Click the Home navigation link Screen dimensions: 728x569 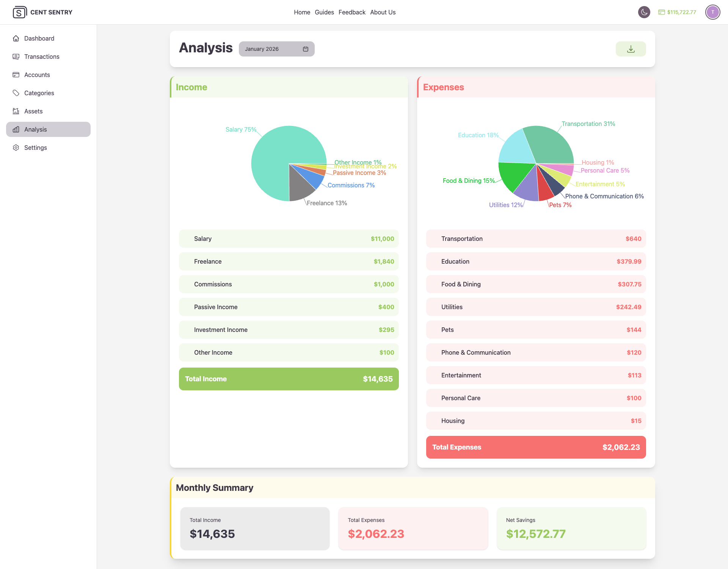point(302,12)
